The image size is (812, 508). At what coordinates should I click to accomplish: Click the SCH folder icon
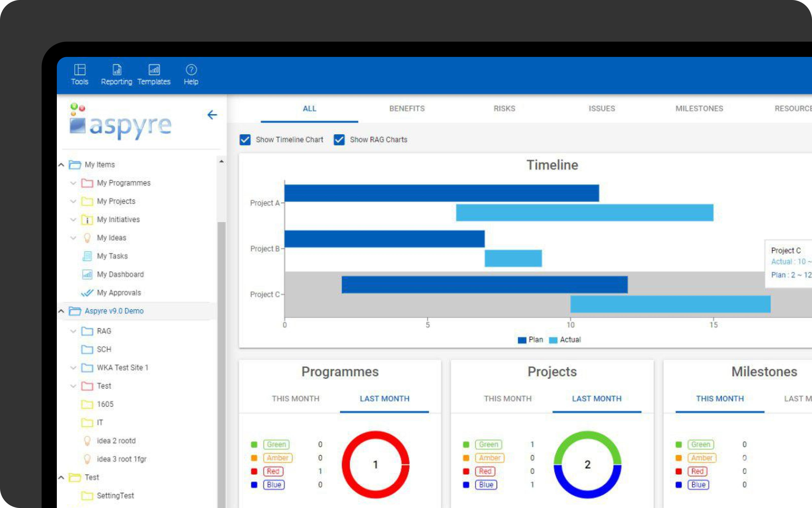pyautogui.click(x=87, y=350)
